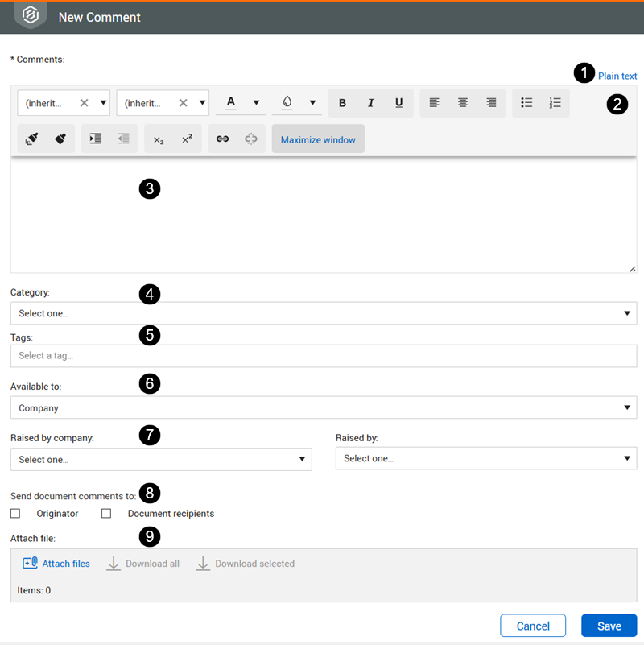Center align the comment text
Image resolution: width=644 pixels, height=645 pixels.
click(463, 103)
